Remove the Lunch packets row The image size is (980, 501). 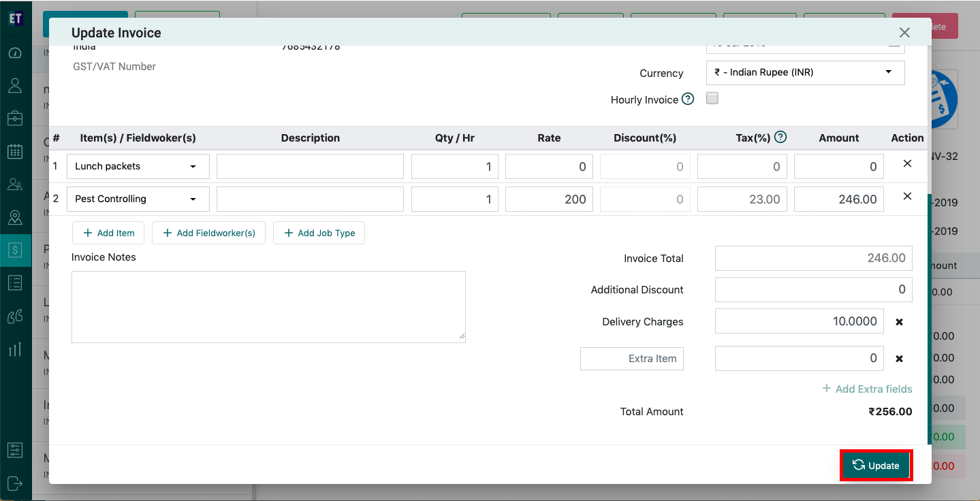(907, 163)
